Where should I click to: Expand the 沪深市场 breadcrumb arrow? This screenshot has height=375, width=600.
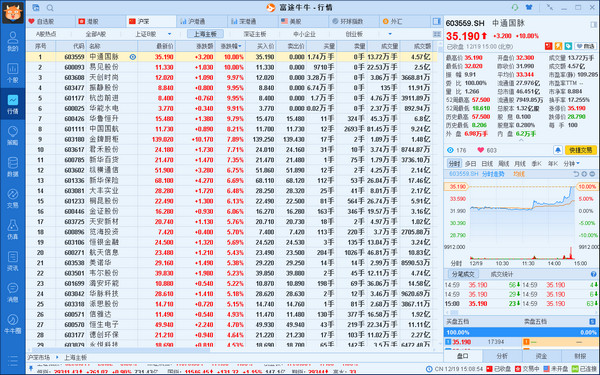[x=57, y=357]
